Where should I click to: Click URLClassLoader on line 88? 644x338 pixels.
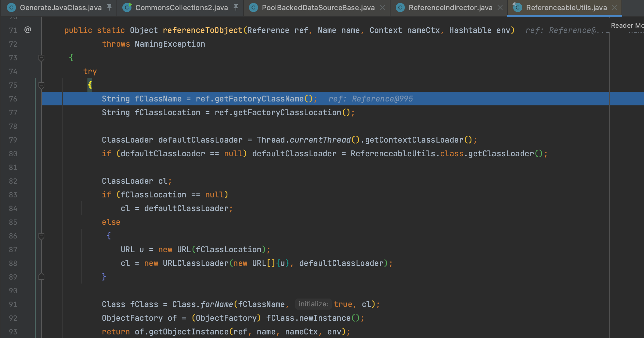click(196, 263)
